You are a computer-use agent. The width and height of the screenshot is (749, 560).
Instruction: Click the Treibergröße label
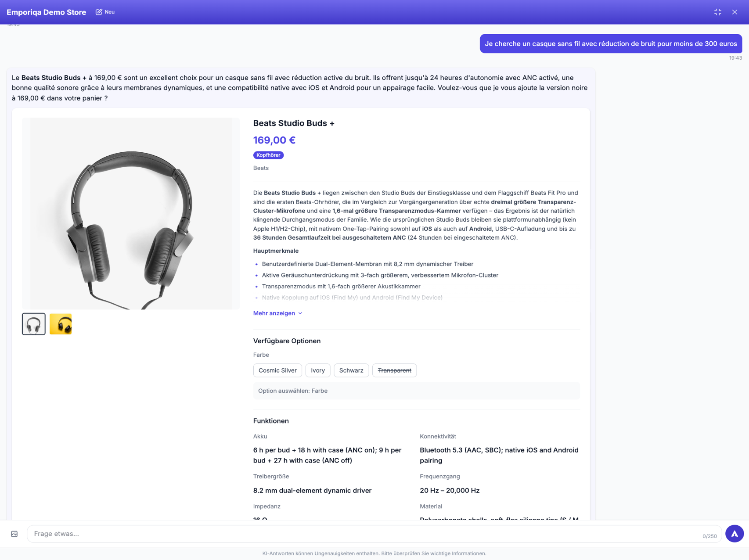point(271,476)
